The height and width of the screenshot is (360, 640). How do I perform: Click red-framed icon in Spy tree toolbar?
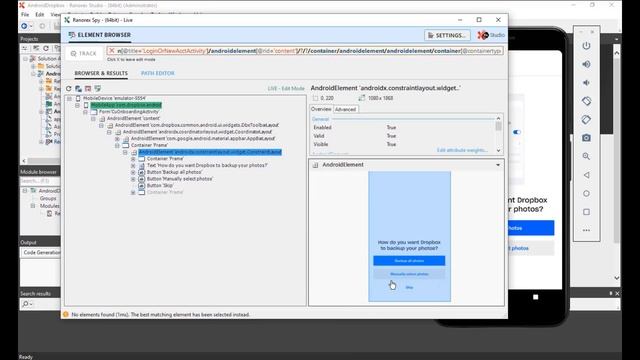point(88,89)
